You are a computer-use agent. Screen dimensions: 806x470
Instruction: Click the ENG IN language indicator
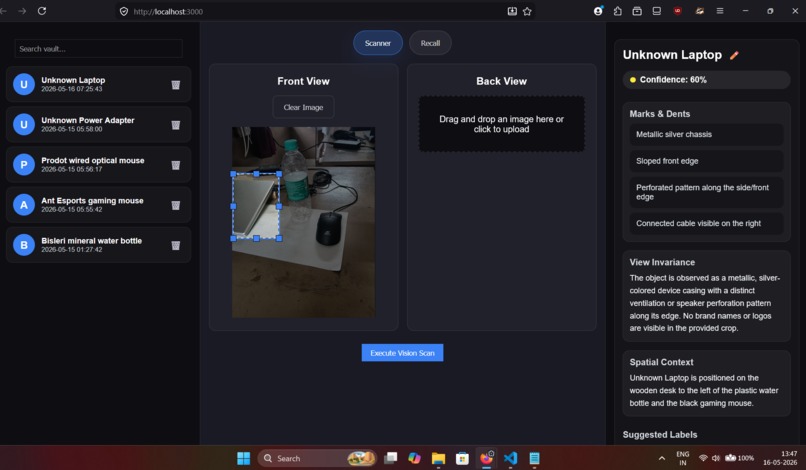coord(683,458)
